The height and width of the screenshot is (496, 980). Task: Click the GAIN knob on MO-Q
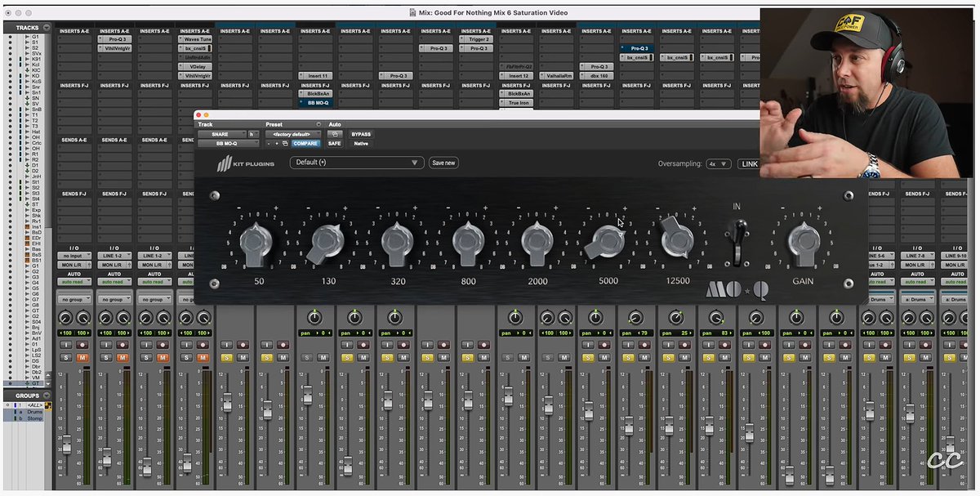tap(803, 243)
